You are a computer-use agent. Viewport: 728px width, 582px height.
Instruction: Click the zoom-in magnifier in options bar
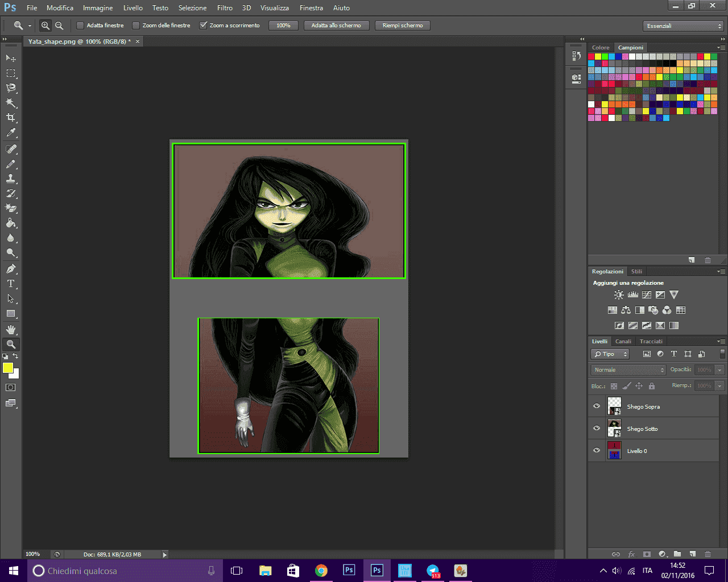click(x=45, y=26)
